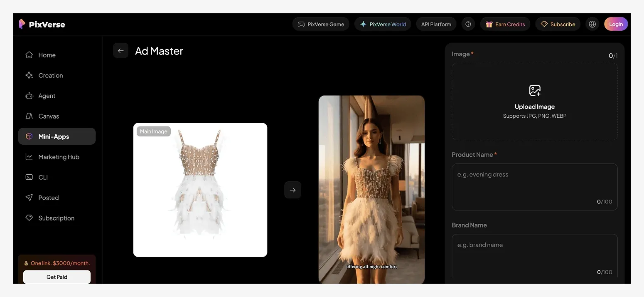The height and width of the screenshot is (297, 644).
Task: Click 'Supports JPG, PNG, WEBP' text
Action: (x=535, y=116)
